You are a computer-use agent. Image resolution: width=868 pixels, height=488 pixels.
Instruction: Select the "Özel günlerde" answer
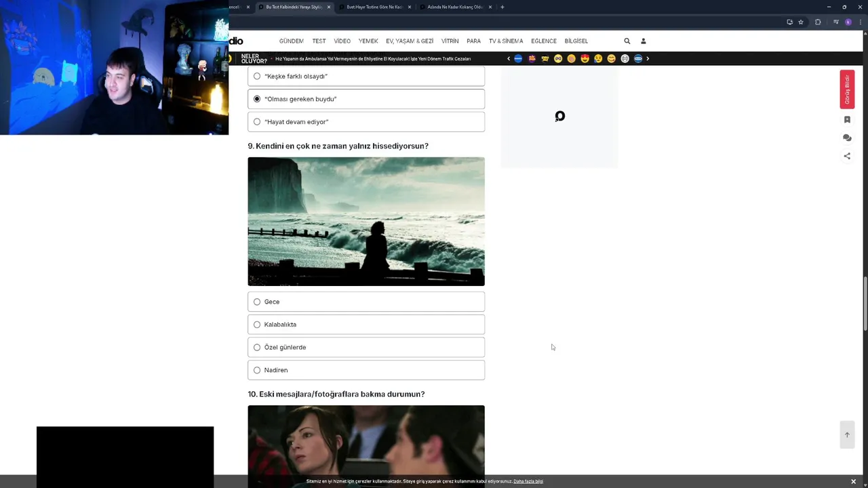[x=366, y=347]
